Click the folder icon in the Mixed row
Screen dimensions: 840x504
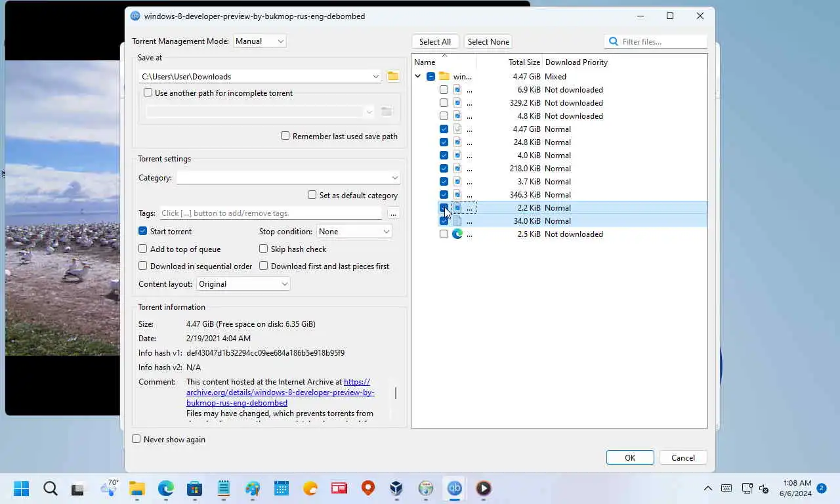tap(444, 76)
